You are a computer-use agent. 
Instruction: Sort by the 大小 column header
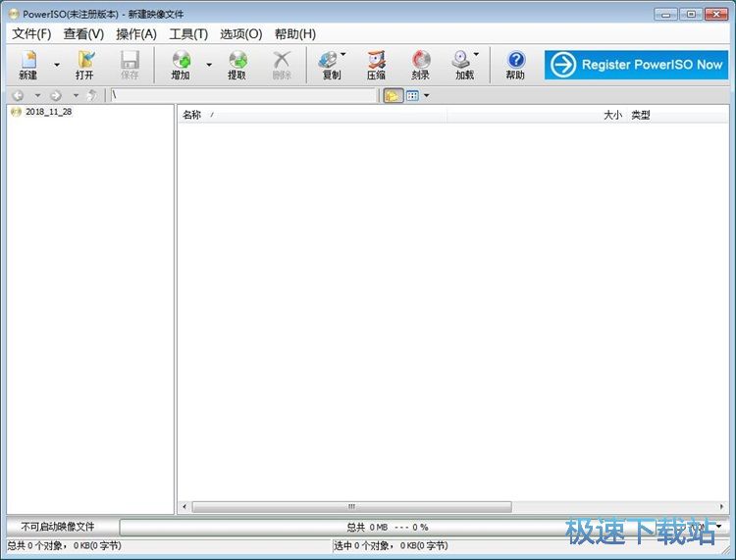(x=612, y=115)
